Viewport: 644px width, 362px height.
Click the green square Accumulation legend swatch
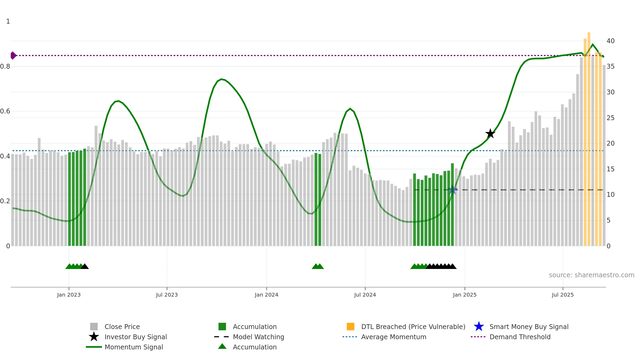point(222,326)
